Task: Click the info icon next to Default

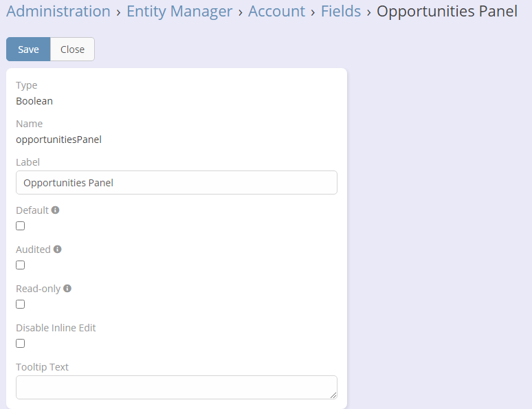Action: pos(55,210)
